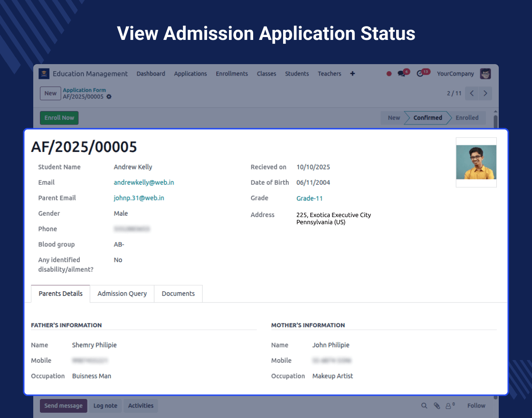Click the Follow button
Screen dimensions: 532x418
pyautogui.click(x=476, y=406)
